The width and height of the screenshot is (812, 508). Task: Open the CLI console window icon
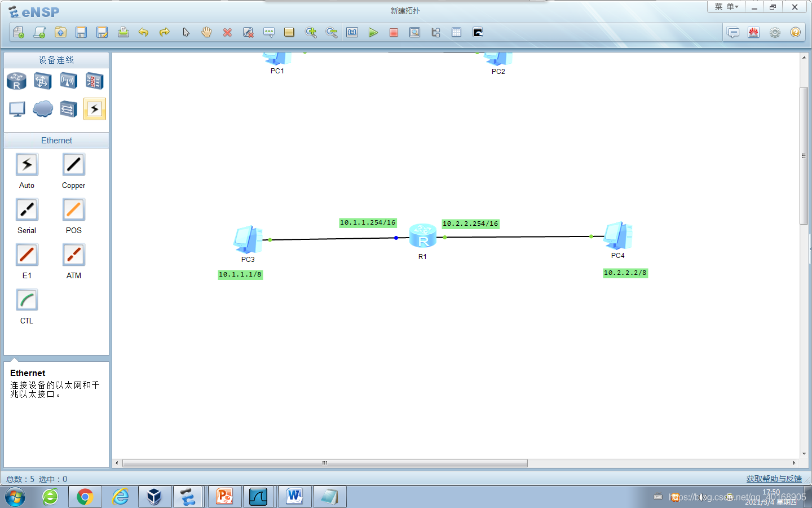point(478,32)
